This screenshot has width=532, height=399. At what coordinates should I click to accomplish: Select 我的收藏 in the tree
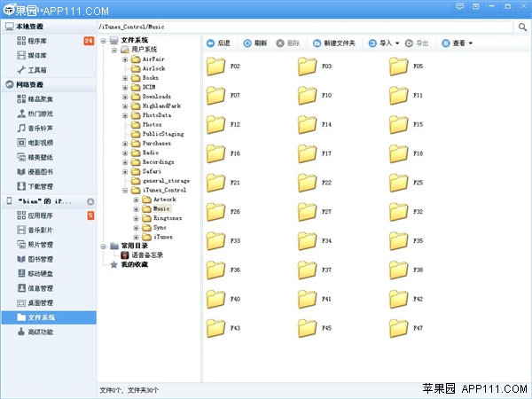tap(129, 264)
